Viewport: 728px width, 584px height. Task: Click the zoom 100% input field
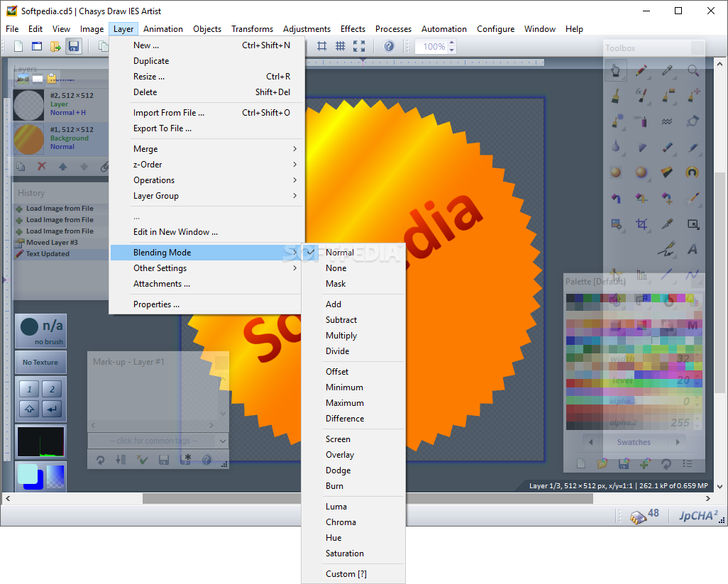(x=431, y=46)
